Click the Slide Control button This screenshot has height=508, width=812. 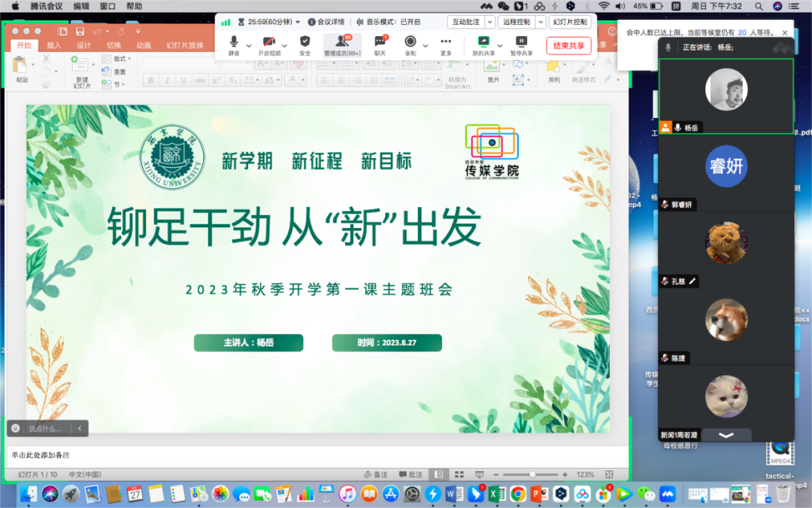click(x=570, y=23)
